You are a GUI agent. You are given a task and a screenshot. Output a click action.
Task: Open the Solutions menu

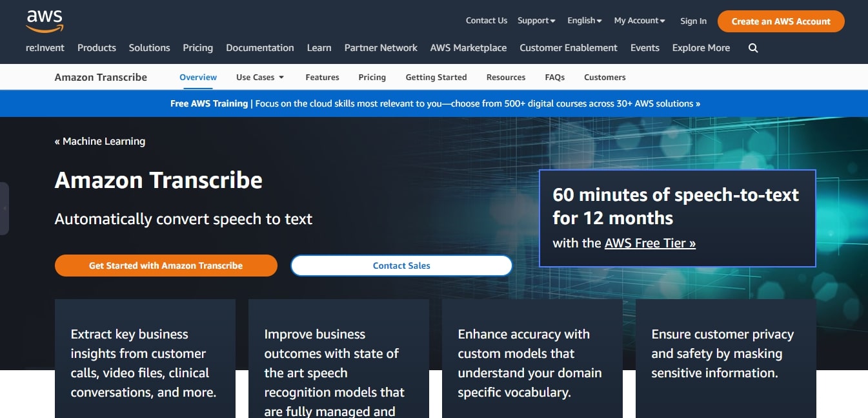(x=149, y=48)
